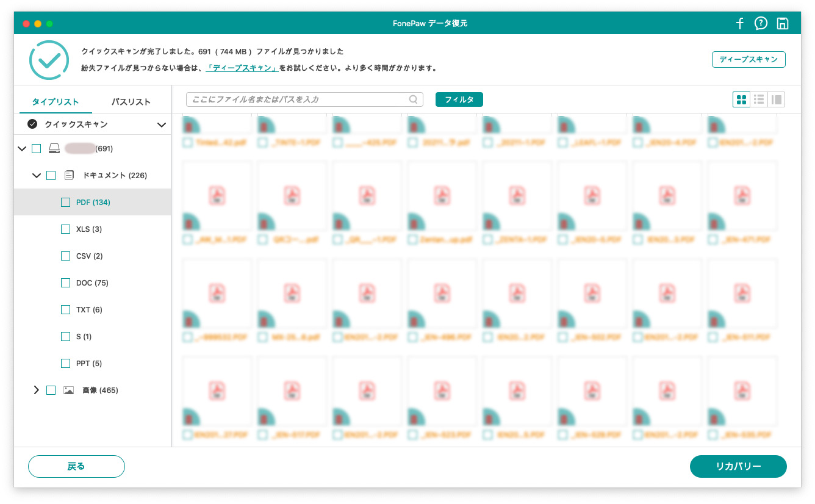Collapse the drive (691) tree node

tap(23, 148)
